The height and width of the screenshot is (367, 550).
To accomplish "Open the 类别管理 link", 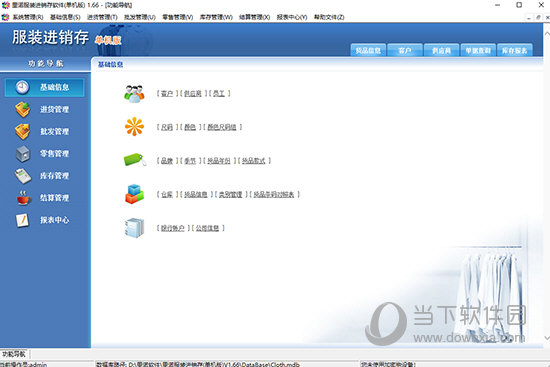I will 230,194.
